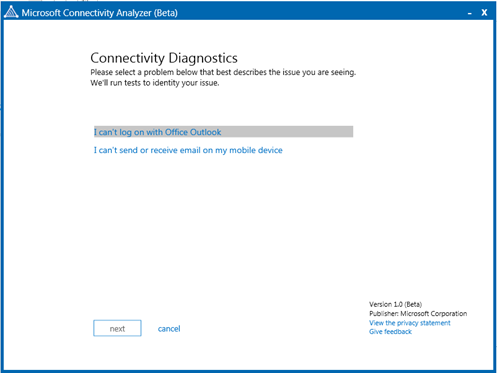
Task: Click the "We'll run tests to identity your issue" line
Action: [x=155, y=83]
